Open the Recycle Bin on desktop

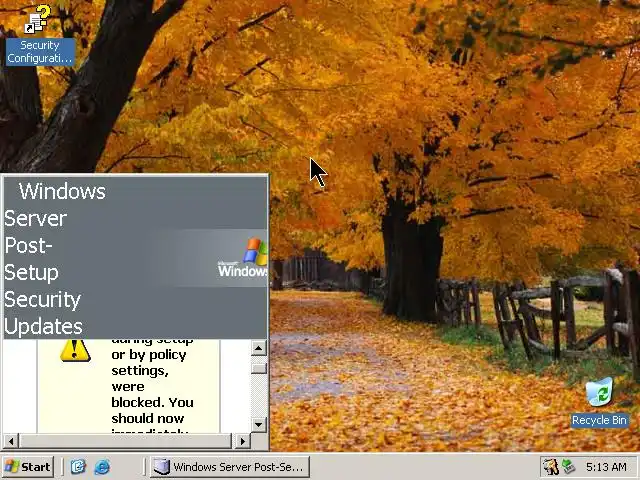pyautogui.click(x=599, y=402)
